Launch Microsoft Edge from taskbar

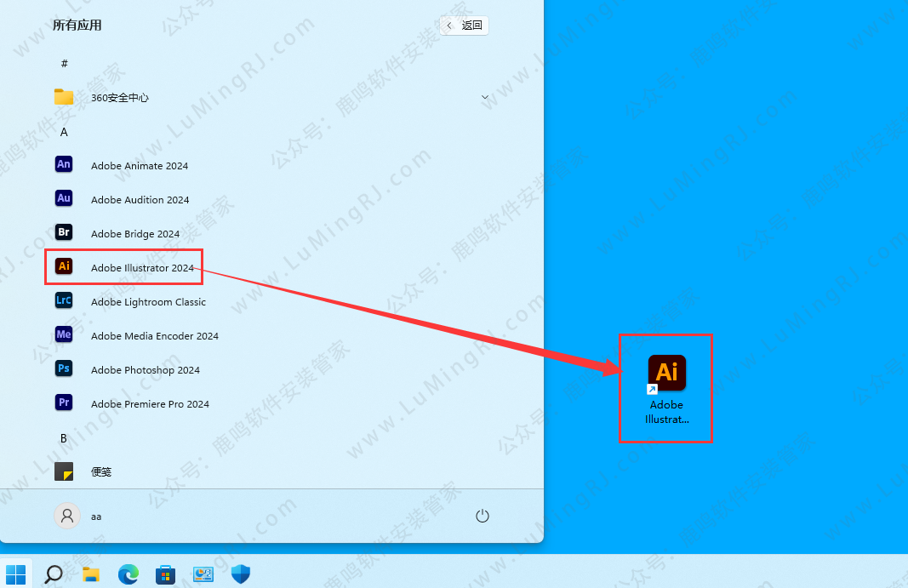point(128,574)
